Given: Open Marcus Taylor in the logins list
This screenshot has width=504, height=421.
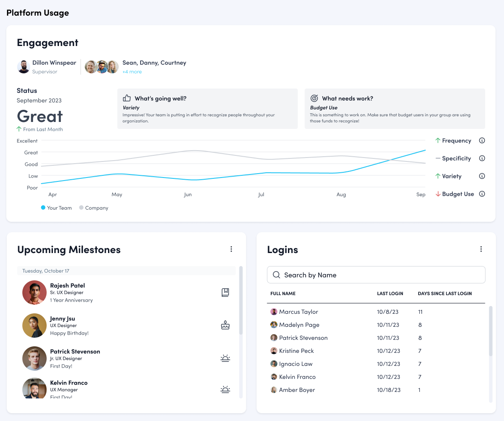Looking at the screenshot, I should pyautogui.click(x=298, y=312).
